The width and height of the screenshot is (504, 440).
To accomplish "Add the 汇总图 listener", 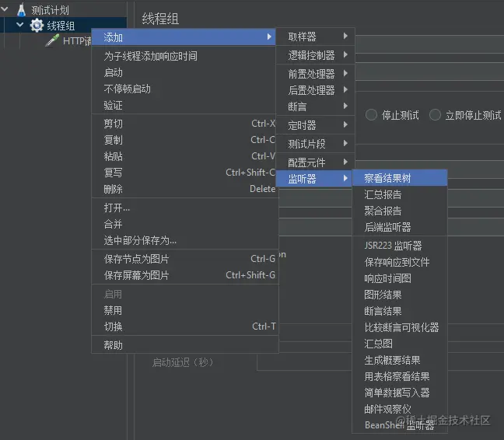I will point(400,344).
